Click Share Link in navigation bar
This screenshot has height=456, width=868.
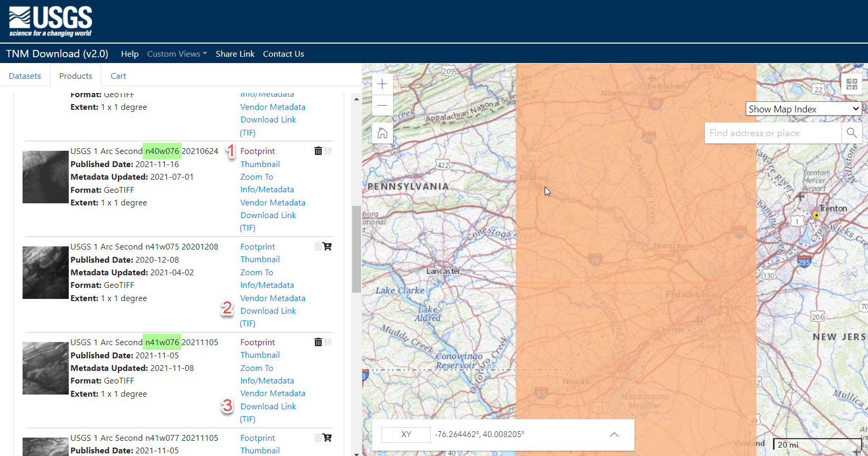coord(235,54)
